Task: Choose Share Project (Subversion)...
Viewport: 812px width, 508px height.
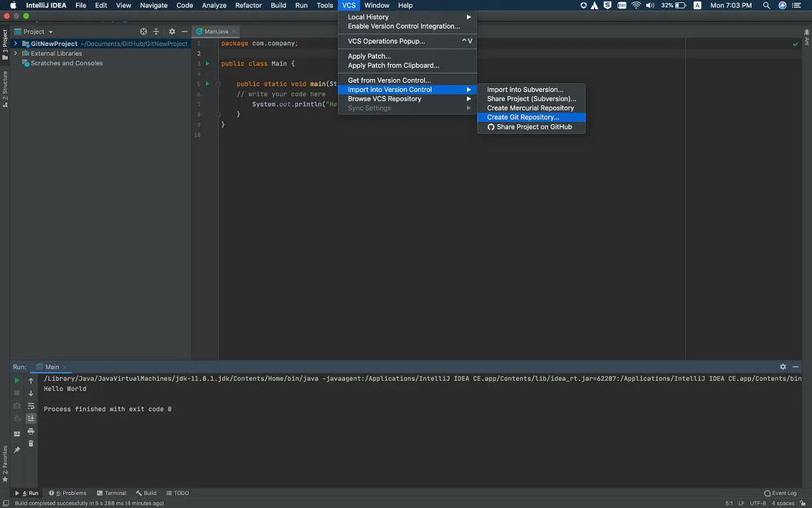Action: [532, 99]
